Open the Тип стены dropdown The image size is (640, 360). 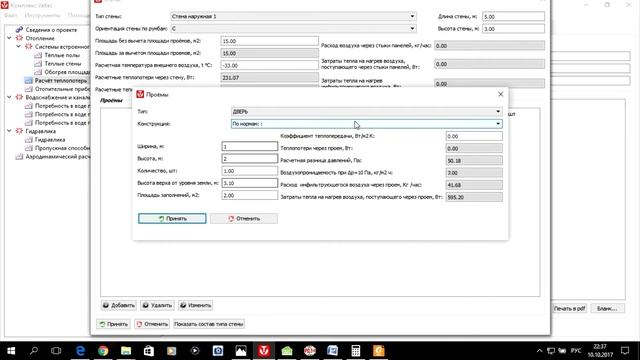pos(293,16)
